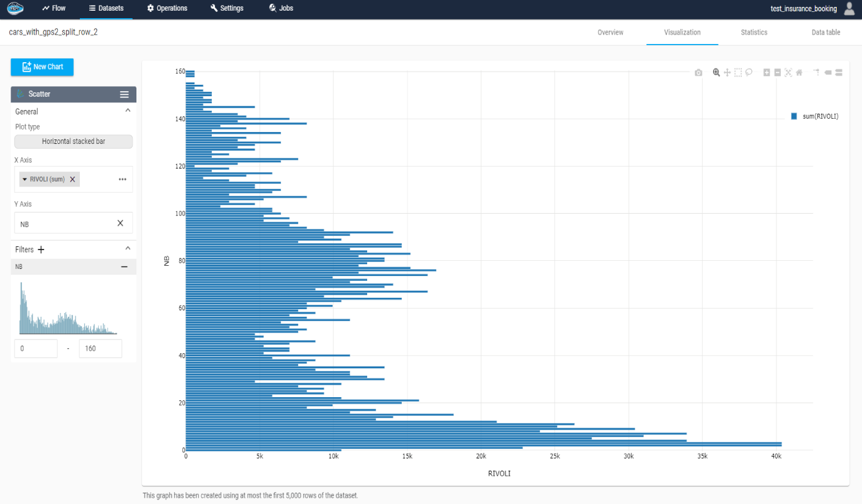
Task: Open the Data table tab
Action: [x=826, y=33]
